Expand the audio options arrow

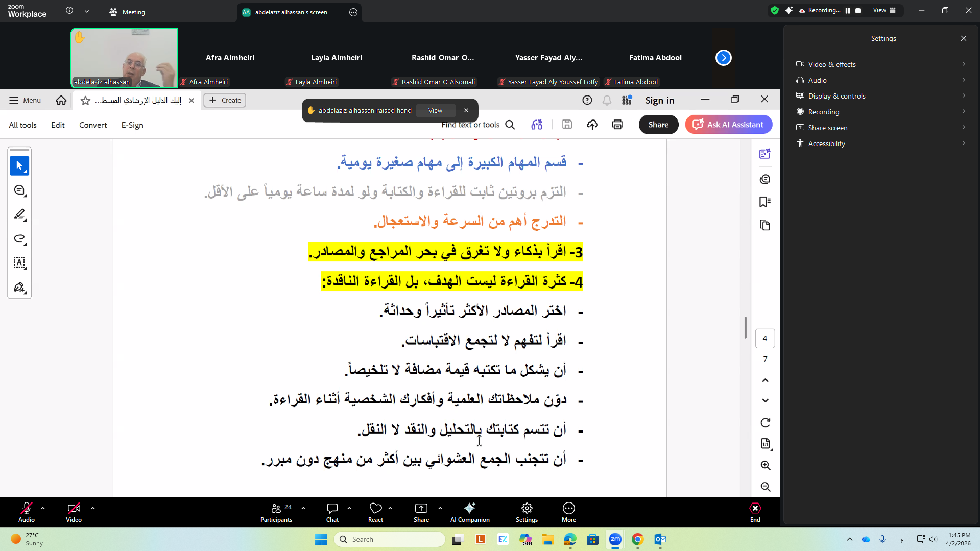coord(43,508)
